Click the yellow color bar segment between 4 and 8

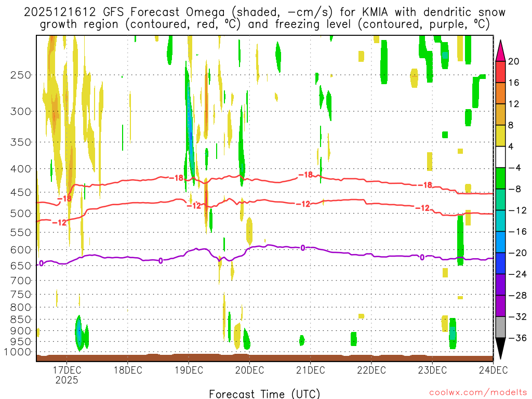[500, 136]
